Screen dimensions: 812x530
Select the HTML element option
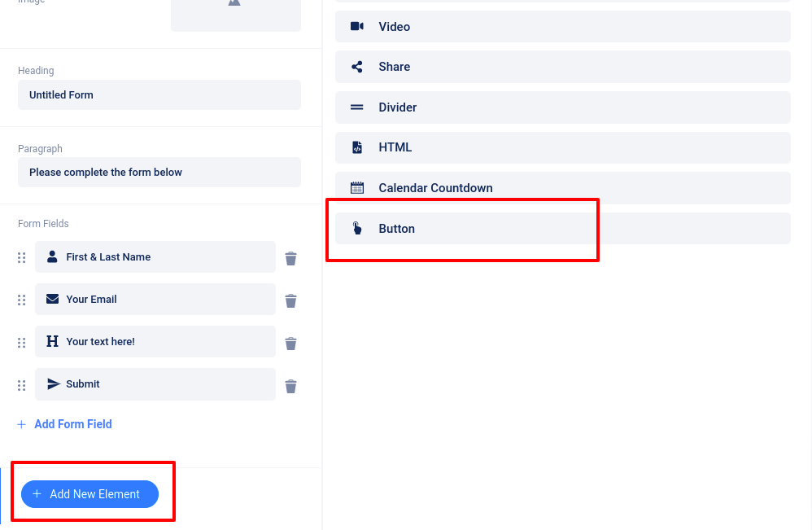(562, 147)
